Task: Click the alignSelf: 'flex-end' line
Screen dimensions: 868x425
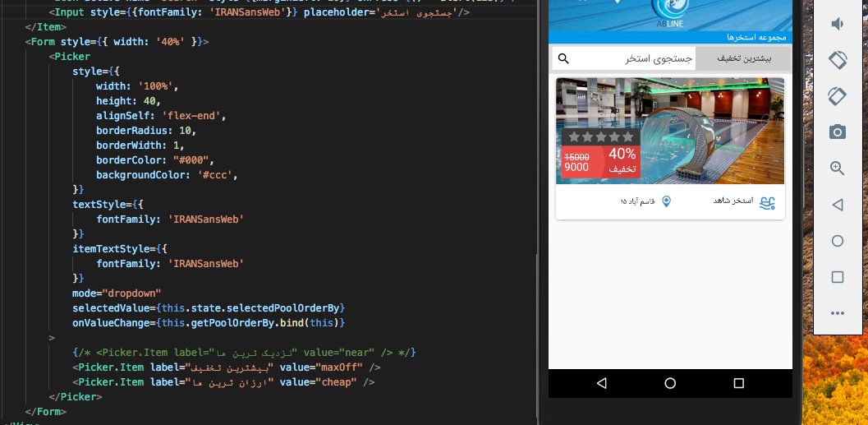Action: point(161,116)
